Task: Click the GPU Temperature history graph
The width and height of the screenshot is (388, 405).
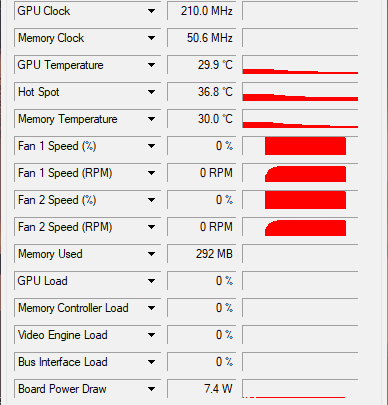Action: pyautogui.click(x=300, y=65)
